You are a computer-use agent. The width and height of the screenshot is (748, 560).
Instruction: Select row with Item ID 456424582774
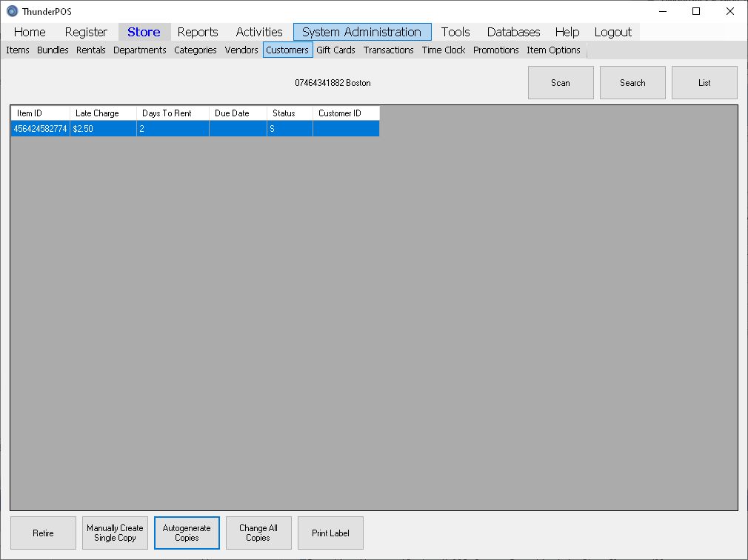40,129
